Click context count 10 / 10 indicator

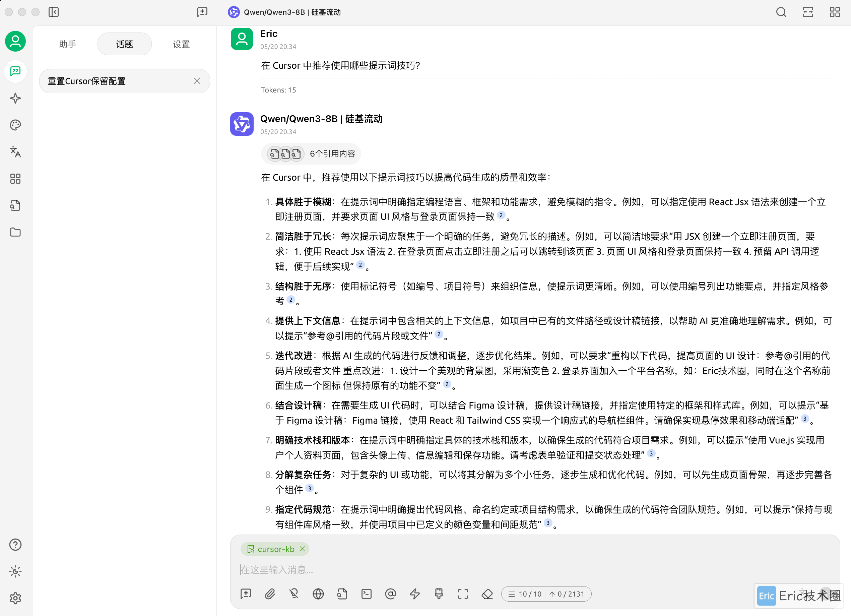point(525,594)
